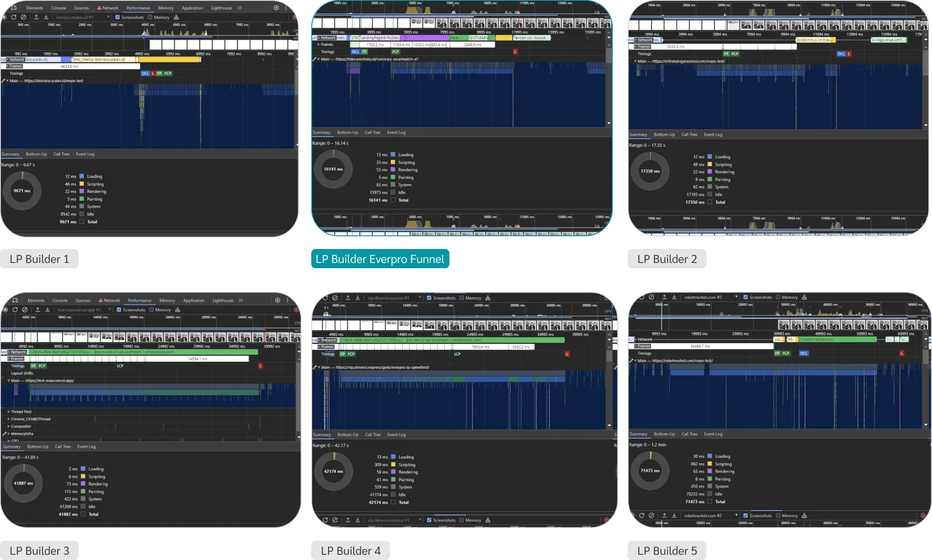Viewport: 932px width, 560px height.
Task: Uncheck Screenshots in top LP Builder 4 toolbar
Action: click(429, 298)
